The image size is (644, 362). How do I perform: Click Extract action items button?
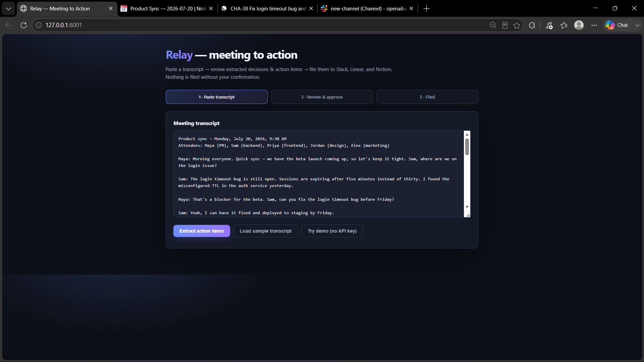202,231
